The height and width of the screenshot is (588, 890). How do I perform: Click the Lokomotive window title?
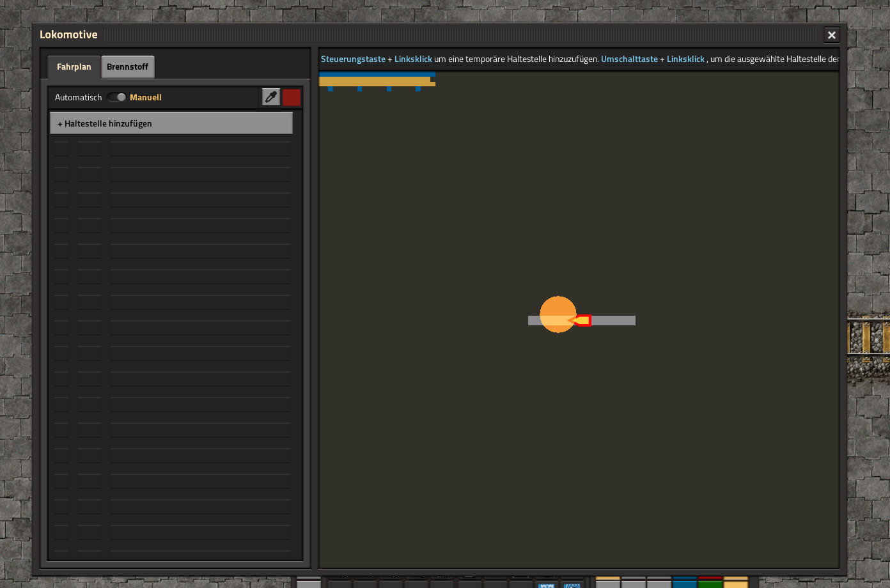point(68,35)
